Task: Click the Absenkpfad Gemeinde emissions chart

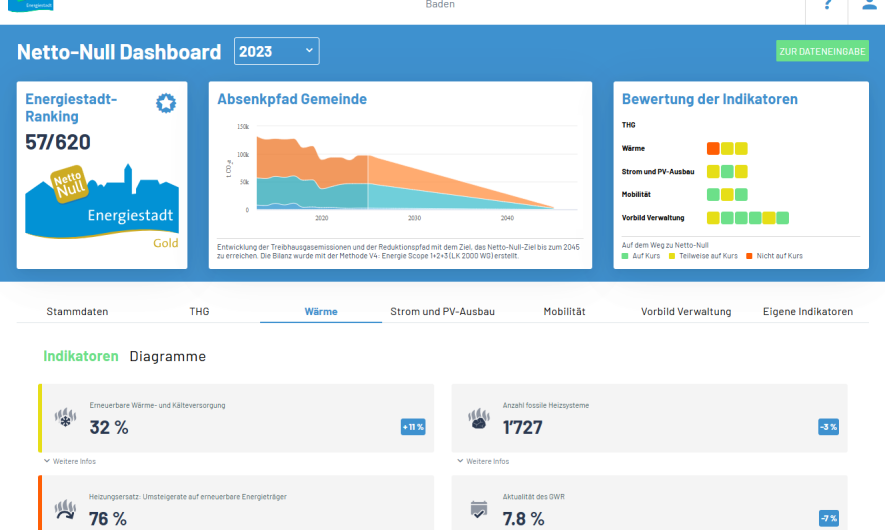Action: [400, 170]
